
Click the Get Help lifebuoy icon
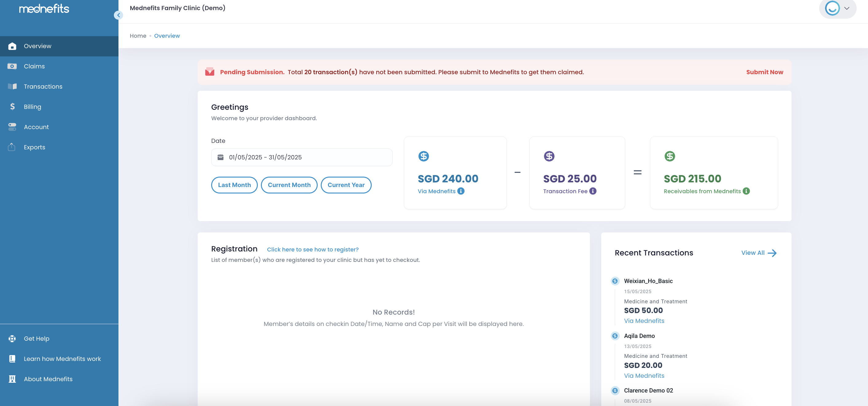click(12, 338)
